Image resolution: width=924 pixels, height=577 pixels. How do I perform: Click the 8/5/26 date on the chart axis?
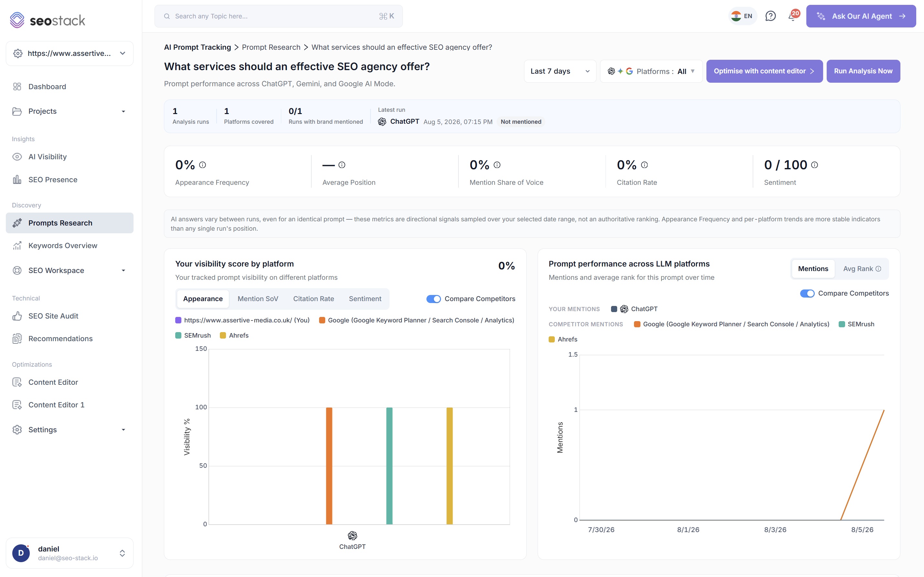point(862,530)
